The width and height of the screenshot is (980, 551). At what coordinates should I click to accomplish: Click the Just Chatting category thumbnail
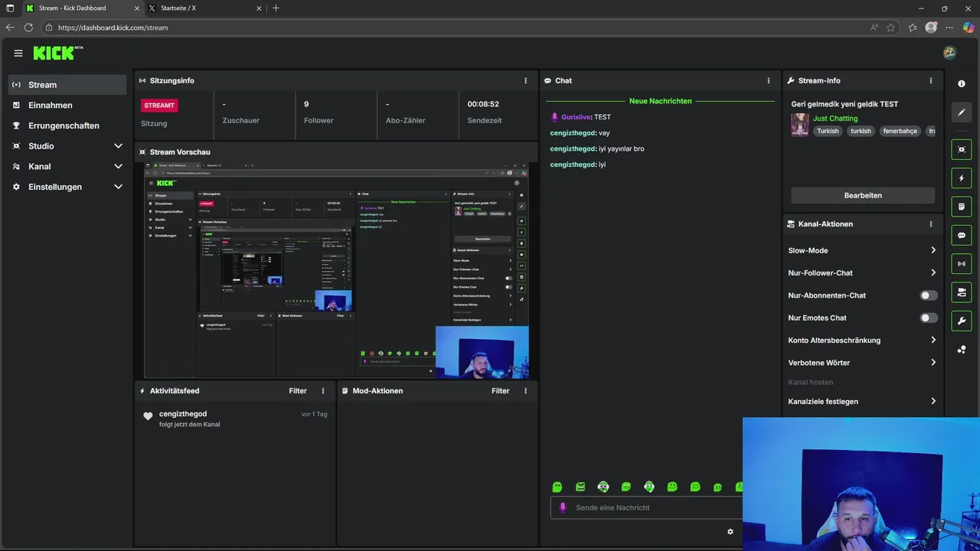pyautogui.click(x=800, y=125)
